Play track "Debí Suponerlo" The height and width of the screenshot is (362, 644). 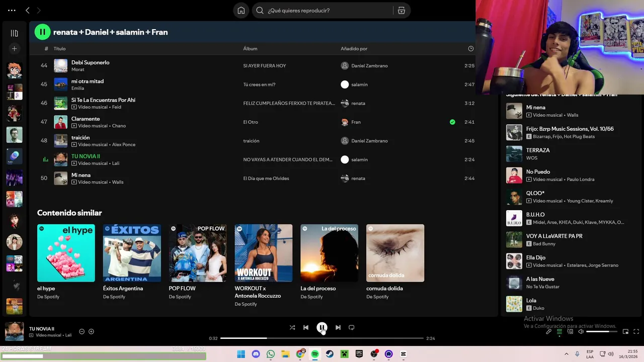click(x=90, y=62)
